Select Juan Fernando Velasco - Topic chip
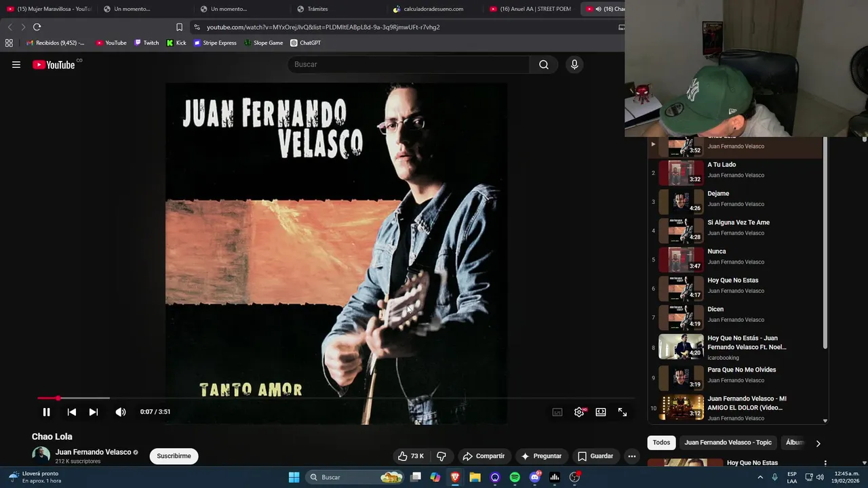 pyautogui.click(x=728, y=443)
